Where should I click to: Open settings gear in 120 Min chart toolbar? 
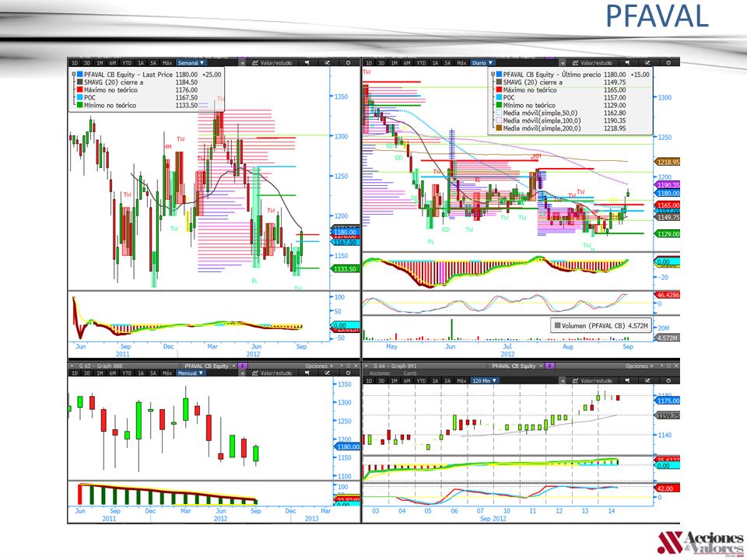(x=668, y=380)
